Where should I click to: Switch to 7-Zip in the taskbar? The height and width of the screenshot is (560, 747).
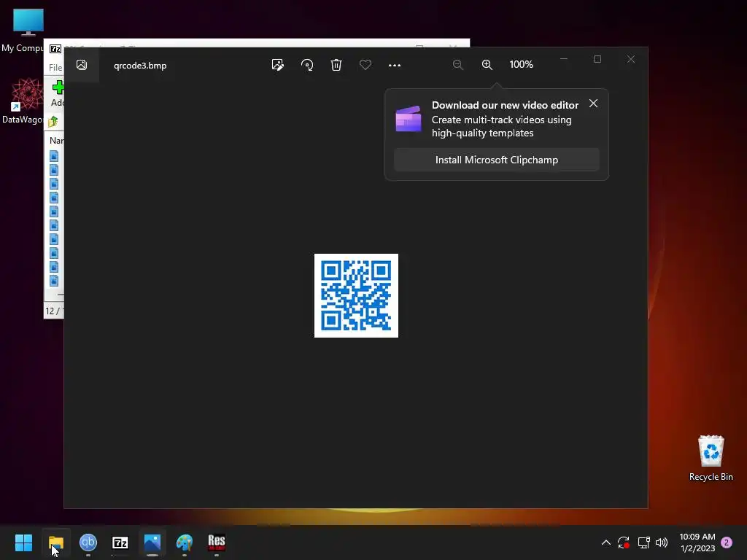click(120, 542)
